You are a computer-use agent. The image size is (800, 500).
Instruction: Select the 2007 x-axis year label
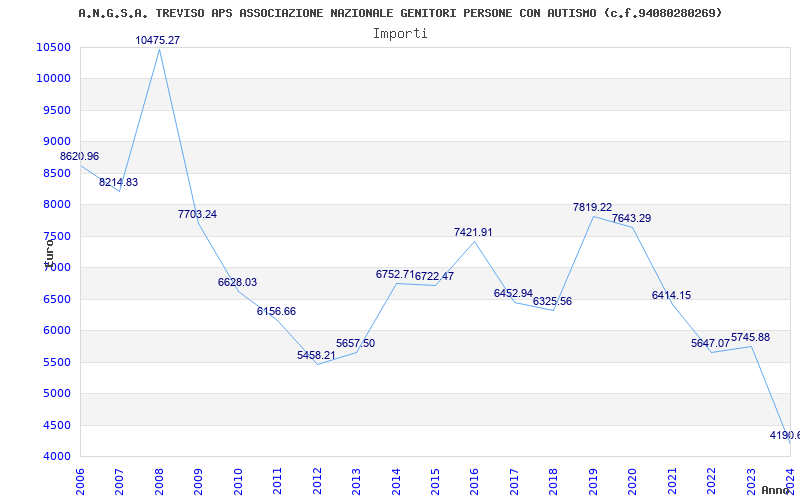(119, 482)
